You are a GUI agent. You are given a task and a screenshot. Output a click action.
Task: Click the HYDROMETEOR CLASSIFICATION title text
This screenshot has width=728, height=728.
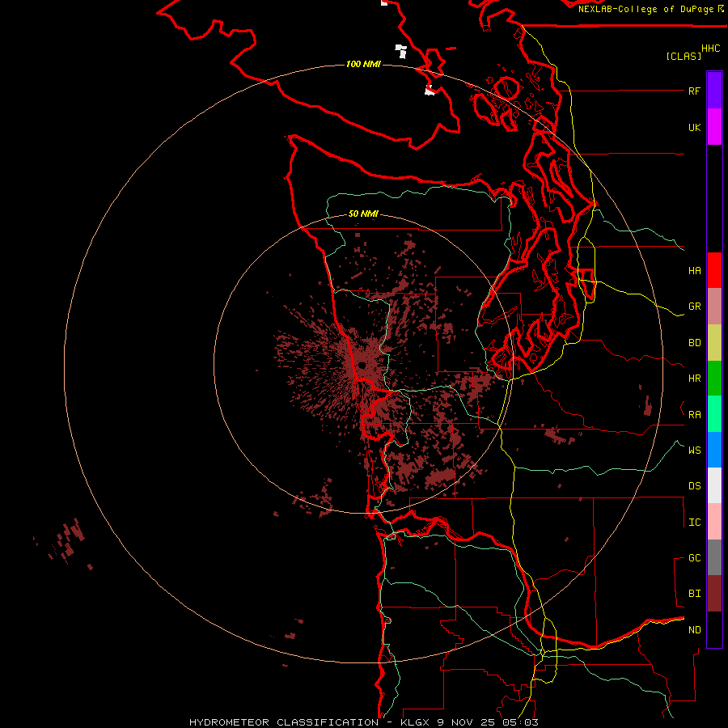pyautogui.click(x=284, y=722)
